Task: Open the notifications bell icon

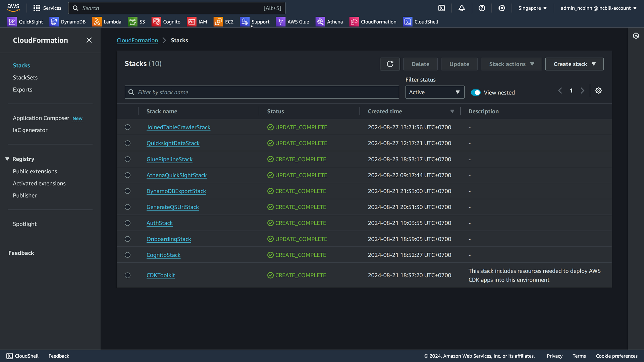Action: (462, 8)
